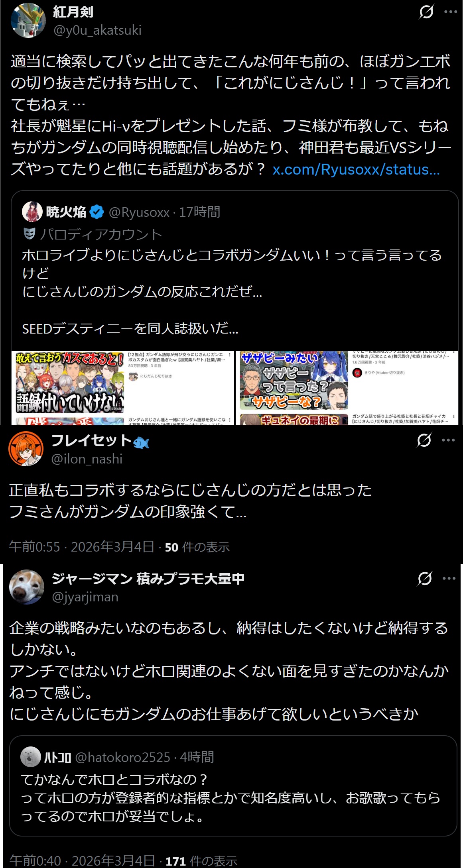Open the サザビーみたい video thumbnail
Image resolution: width=463 pixels, height=868 pixels.
(294, 381)
